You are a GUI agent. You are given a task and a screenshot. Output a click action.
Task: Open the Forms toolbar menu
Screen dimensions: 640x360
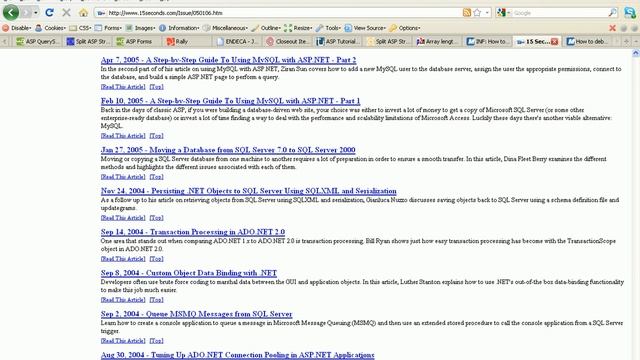(108, 28)
